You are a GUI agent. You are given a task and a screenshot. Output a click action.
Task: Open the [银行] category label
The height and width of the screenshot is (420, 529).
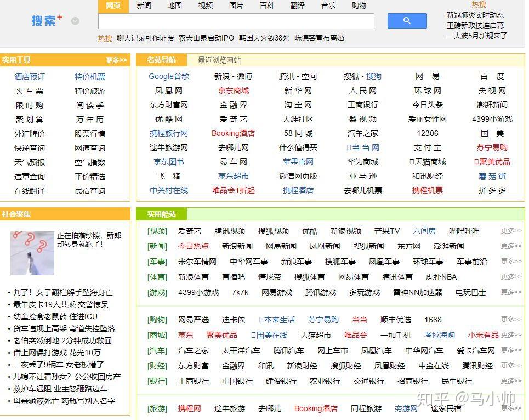(157, 381)
